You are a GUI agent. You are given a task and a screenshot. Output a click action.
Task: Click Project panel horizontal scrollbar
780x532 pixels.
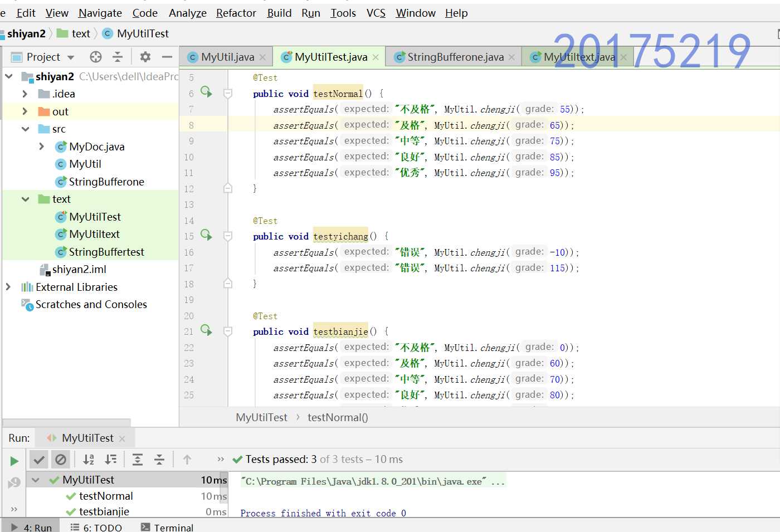pos(67,422)
